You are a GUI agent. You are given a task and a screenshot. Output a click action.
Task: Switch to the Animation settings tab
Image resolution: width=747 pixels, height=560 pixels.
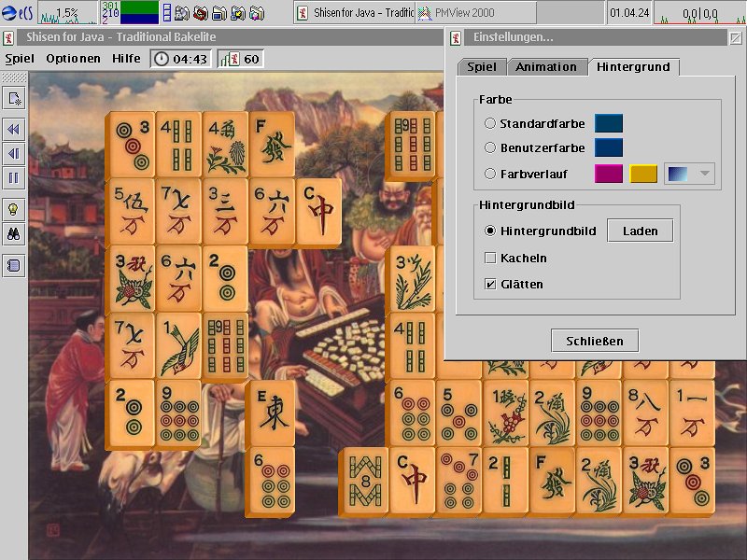click(x=546, y=67)
